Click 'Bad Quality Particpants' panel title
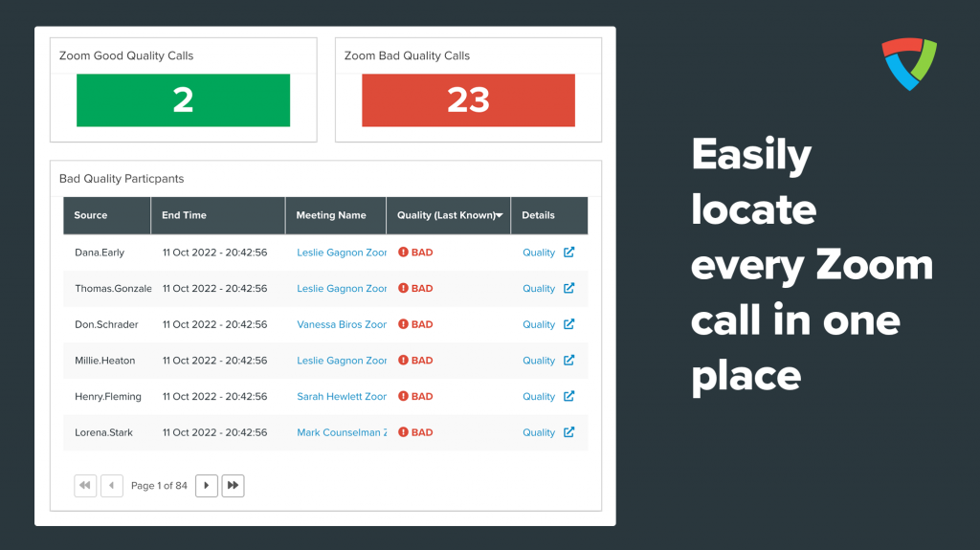980x550 pixels. click(122, 179)
